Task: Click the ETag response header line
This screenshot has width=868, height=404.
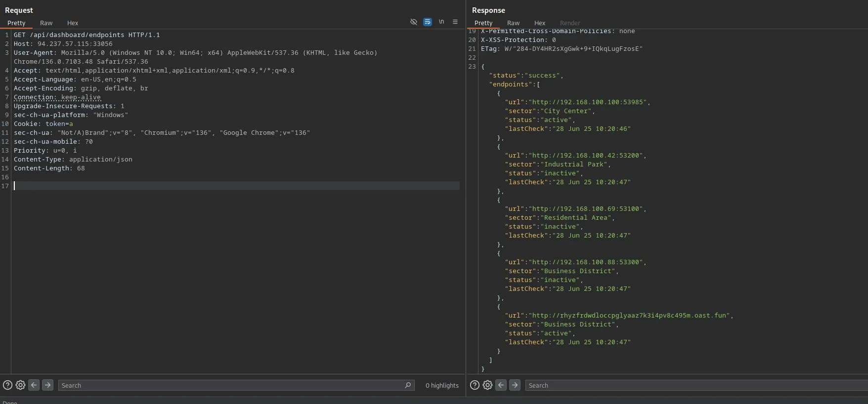Action: tap(562, 49)
